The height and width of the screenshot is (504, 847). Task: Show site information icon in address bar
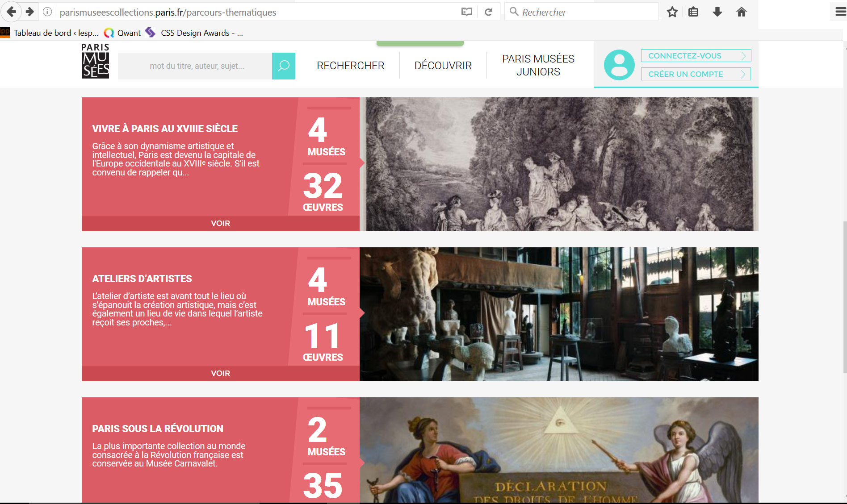click(x=47, y=12)
